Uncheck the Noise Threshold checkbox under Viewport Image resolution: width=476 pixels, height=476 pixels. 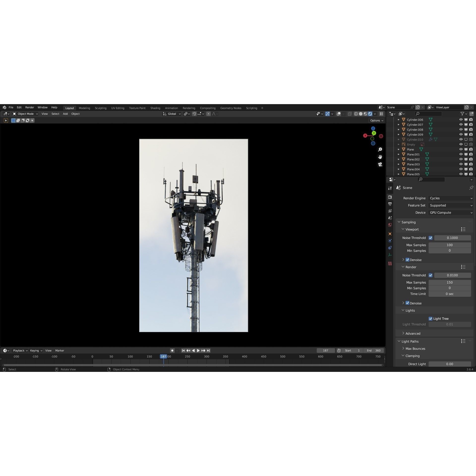[x=431, y=238]
